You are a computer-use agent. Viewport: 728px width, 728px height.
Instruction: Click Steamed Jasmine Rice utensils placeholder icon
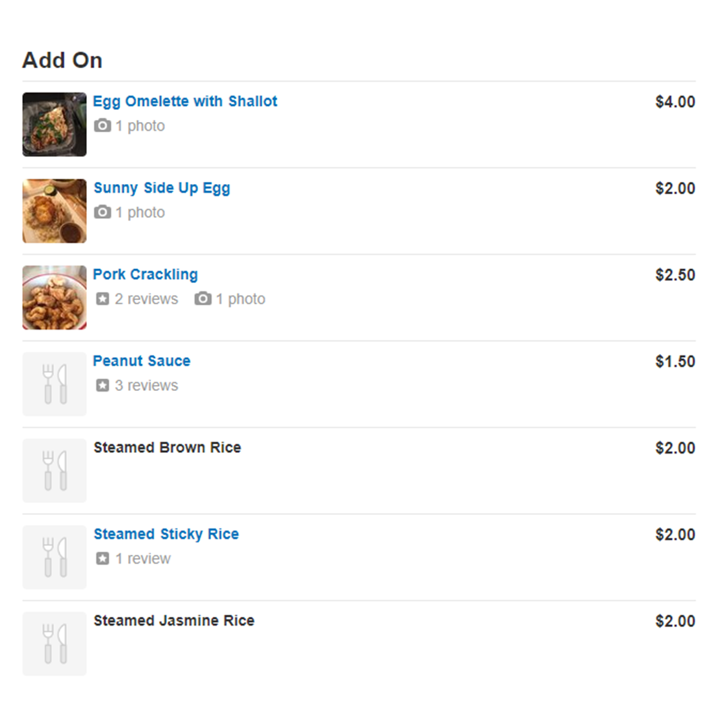pyautogui.click(x=55, y=644)
